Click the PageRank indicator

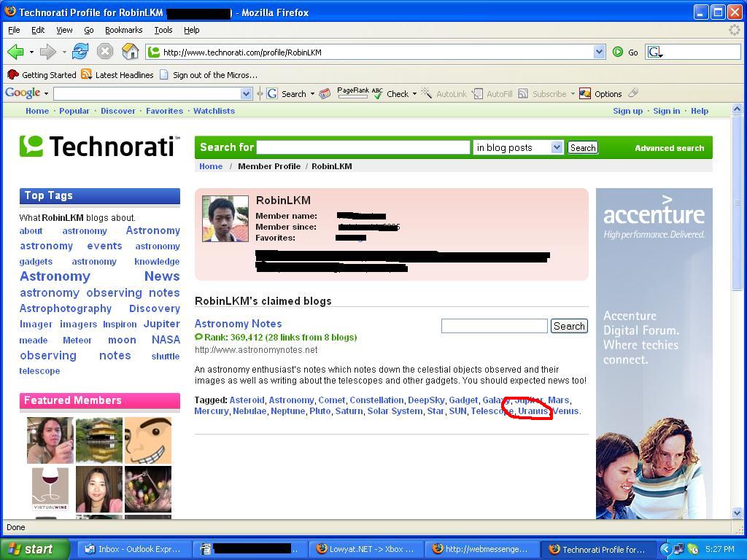pos(352,93)
